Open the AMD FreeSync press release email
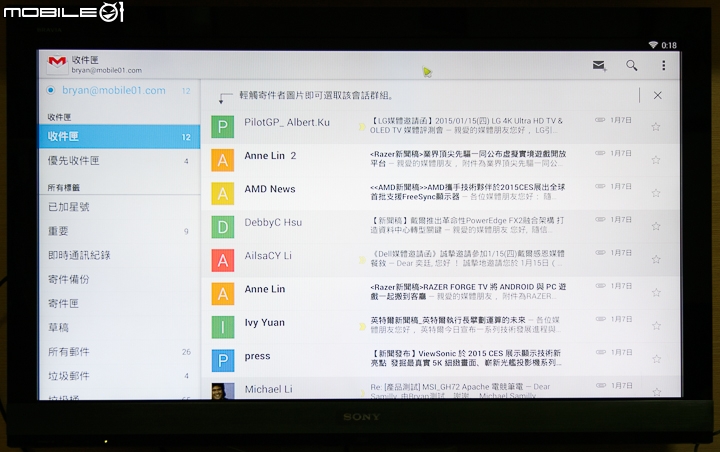 pyautogui.click(x=441, y=193)
